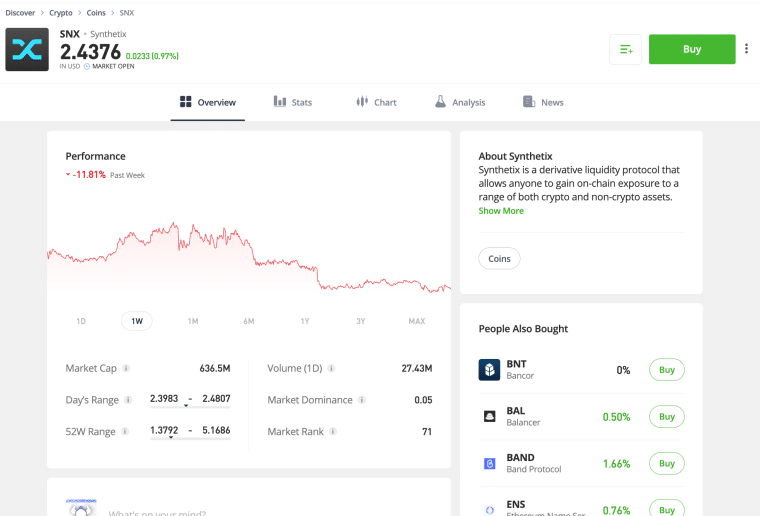Click the Coins tag chip
The width and height of the screenshot is (760, 516).
tap(499, 259)
